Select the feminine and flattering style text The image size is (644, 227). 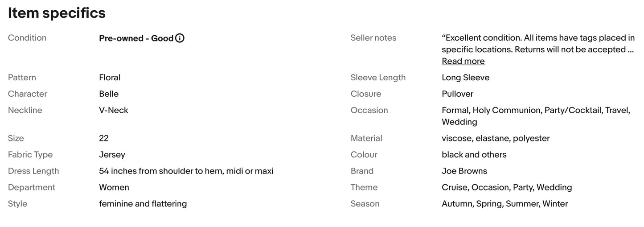click(143, 204)
